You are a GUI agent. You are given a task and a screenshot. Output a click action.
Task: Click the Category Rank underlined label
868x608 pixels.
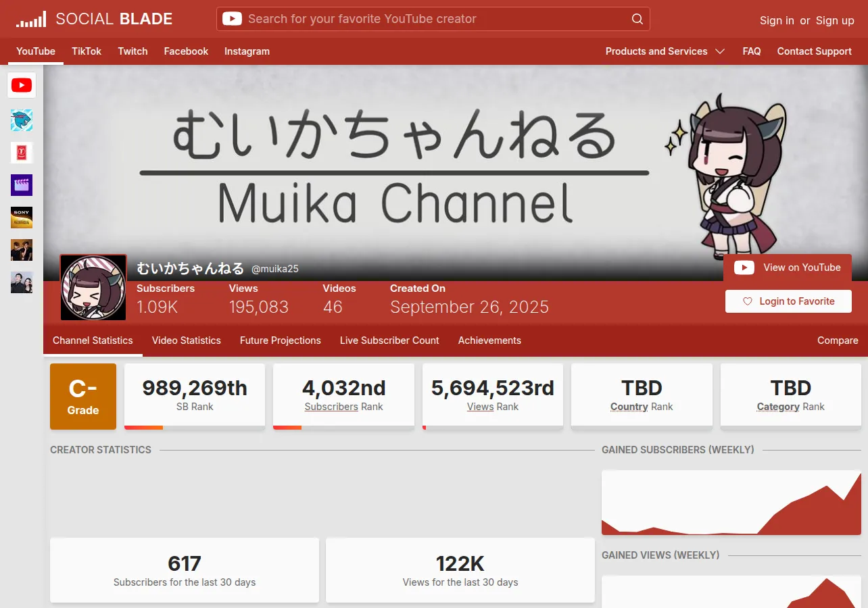coord(779,407)
